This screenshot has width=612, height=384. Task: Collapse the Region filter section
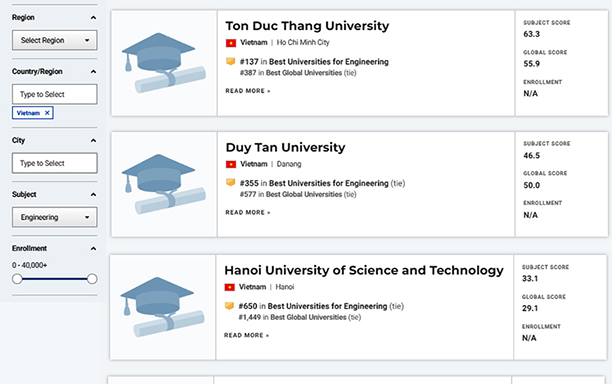coord(93,18)
